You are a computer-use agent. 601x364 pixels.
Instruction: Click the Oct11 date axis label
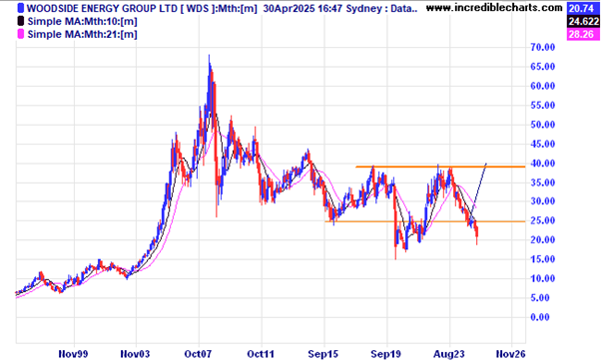point(261,354)
